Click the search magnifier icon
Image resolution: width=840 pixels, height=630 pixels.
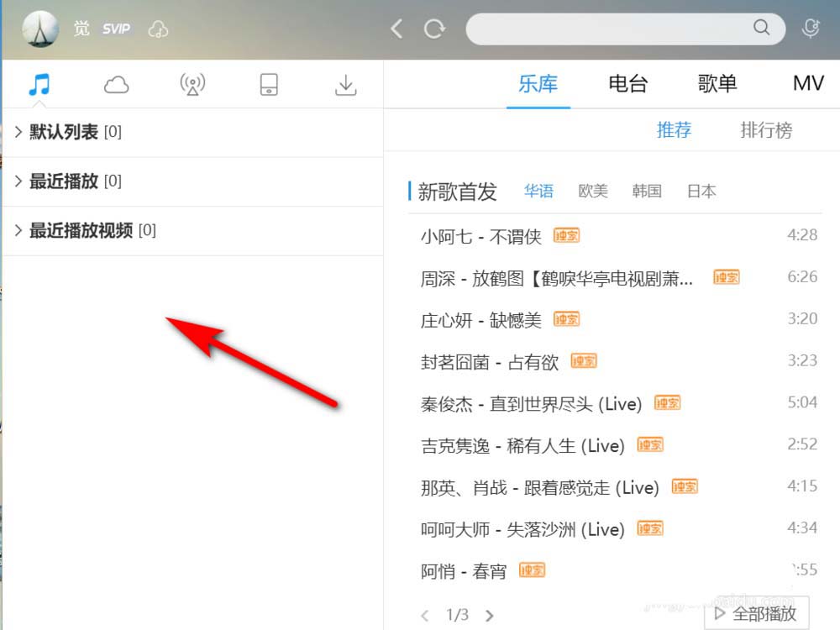click(761, 28)
